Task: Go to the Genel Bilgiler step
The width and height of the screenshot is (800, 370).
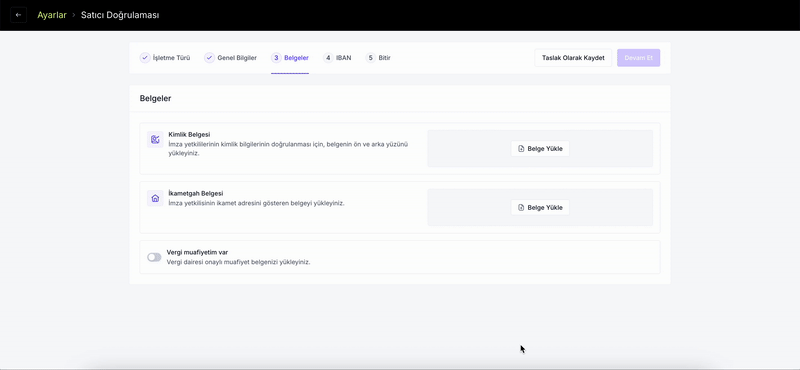Action: click(231, 58)
